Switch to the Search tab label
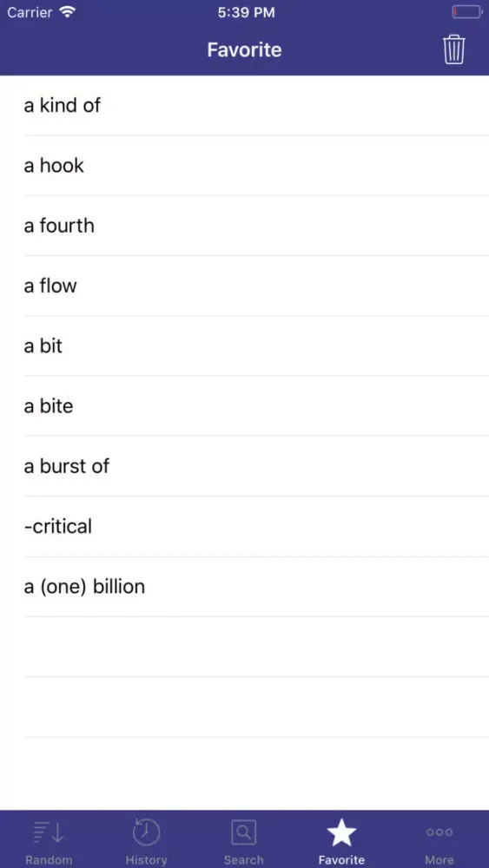 click(244, 859)
